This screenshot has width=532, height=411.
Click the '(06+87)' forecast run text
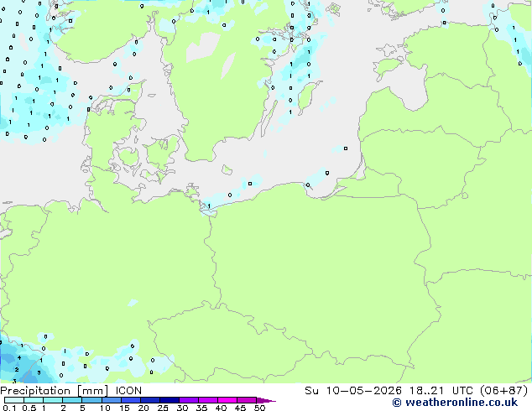[504, 391]
